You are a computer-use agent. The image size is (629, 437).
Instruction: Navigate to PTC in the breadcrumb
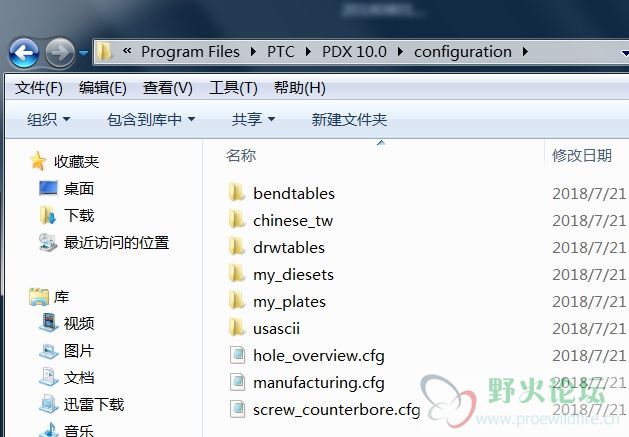point(281,52)
